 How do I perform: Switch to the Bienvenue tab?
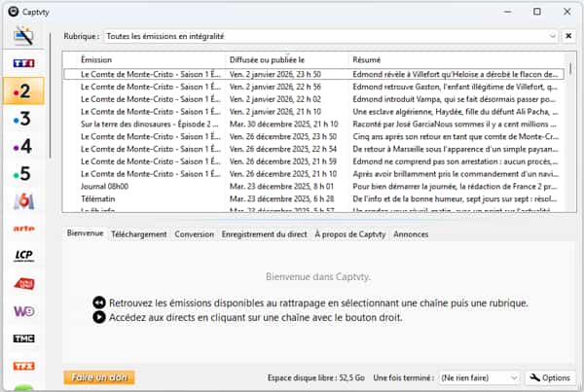click(86, 233)
